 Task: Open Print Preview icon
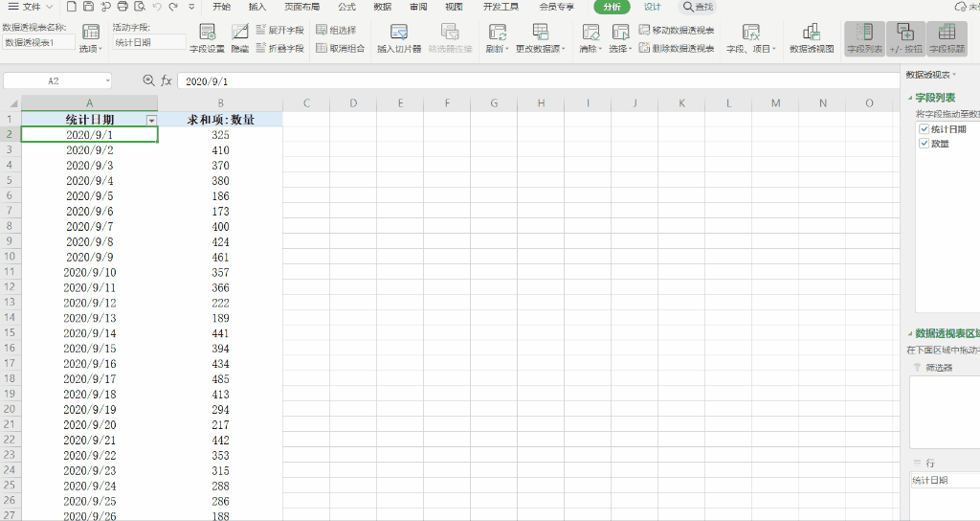[x=140, y=7]
